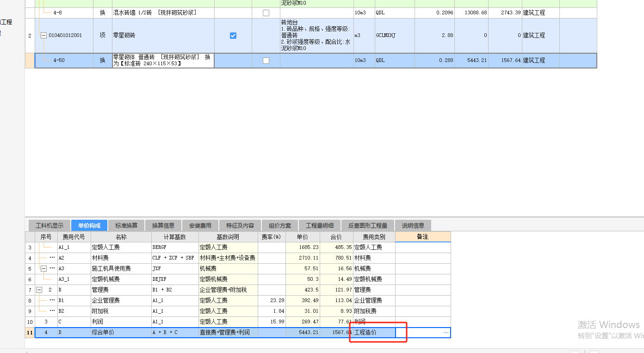The image size is (644, 353).
Task: Collapse the A3 施工机具使用费 node
Action: (x=44, y=268)
